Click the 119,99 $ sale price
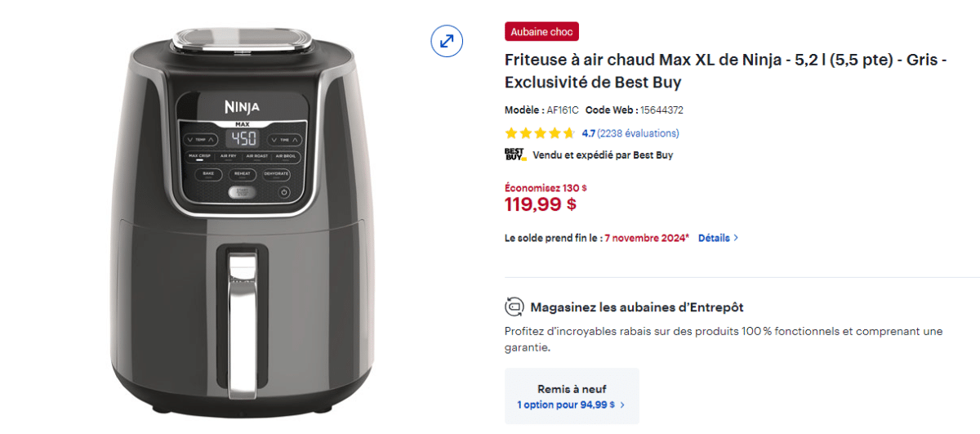The width and height of the screenshot is (980, 434). point(541,204)
